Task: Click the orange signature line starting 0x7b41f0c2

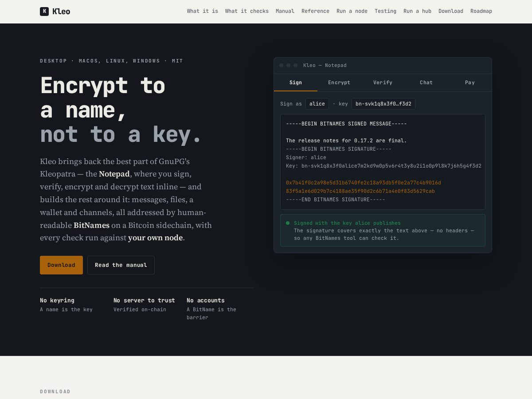Action: pyautogui.click(x=364, y=183)
